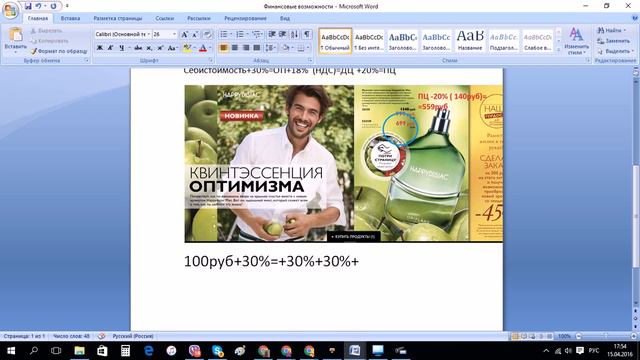The width and height of the screenshot is (640, 360).
Task: Click Replace (Заменить) in editing group
Action: (613, 41)
